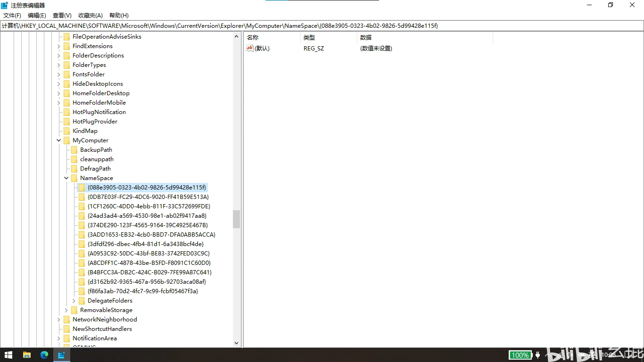644x362 pixels.
Task: Click the HomeFolderDesktop folder icon
Action: (x=66, y=93)
